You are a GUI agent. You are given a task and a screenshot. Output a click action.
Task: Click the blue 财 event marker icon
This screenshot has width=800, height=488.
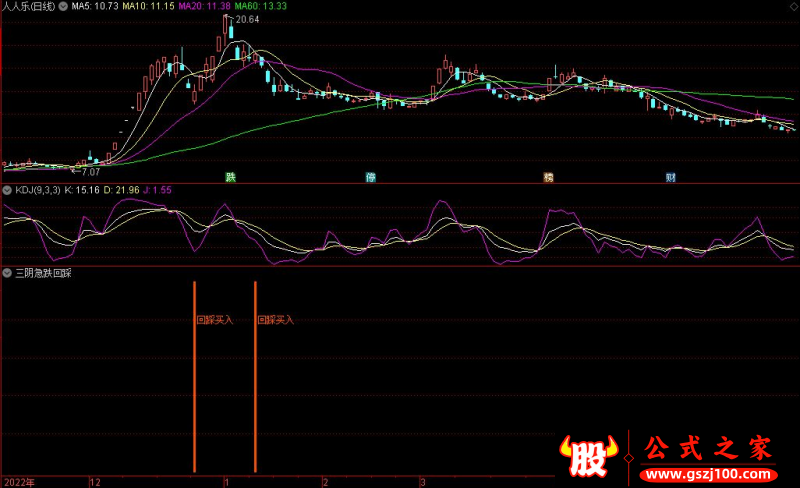pos(670,178)
